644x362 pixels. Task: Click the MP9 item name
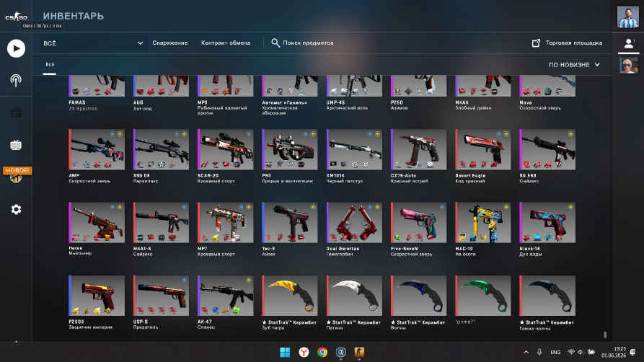click(203, 102)
